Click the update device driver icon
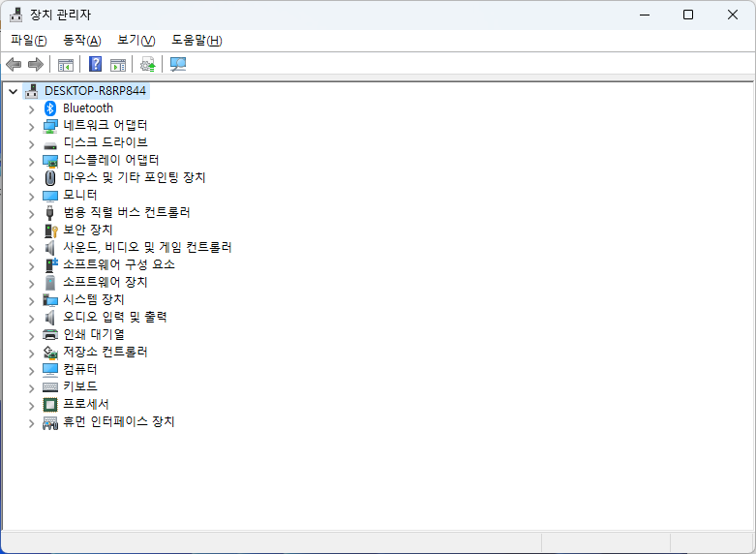The width and height of the screenshot is (756, 554). [147, 64]
